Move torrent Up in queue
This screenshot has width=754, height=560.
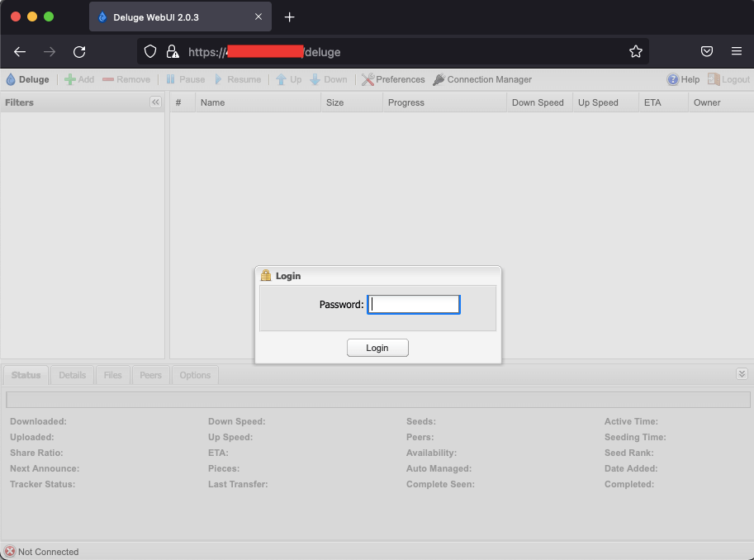click(x=289, y=79)
